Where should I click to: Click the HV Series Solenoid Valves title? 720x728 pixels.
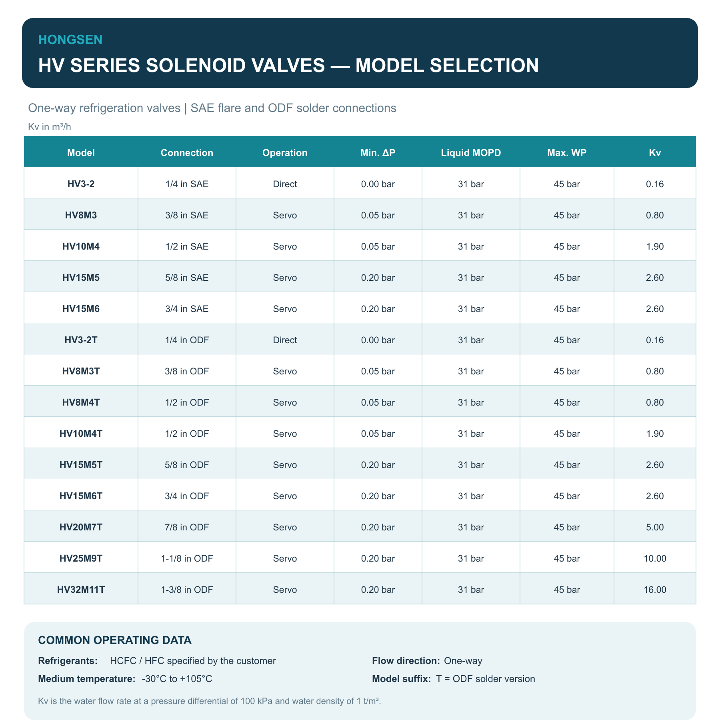pyautogui.click(x=288, y=65)
